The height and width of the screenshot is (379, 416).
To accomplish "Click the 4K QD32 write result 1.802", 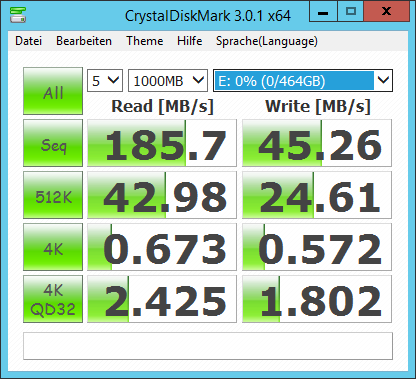I will tap(317, 299).
